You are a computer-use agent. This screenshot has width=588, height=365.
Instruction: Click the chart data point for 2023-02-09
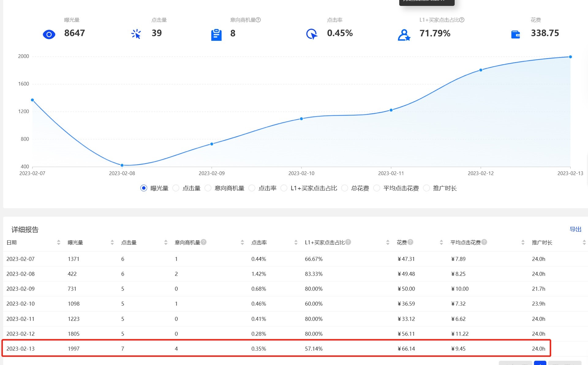click(x=212, y=144)
